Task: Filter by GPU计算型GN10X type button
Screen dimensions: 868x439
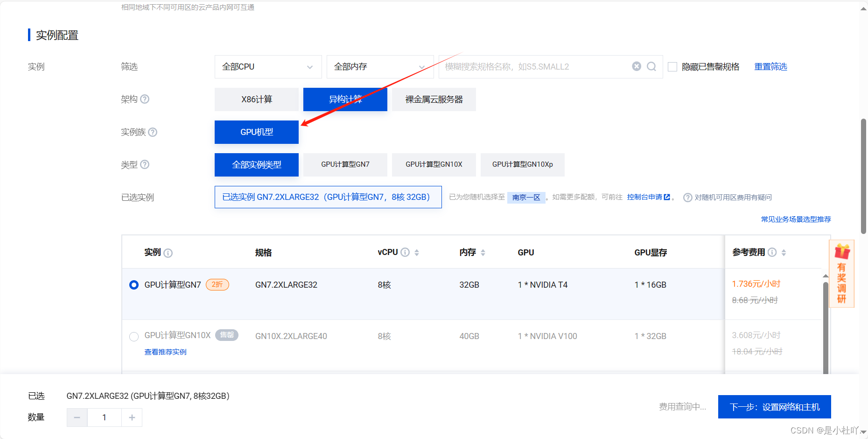Action: pos(434,165)
